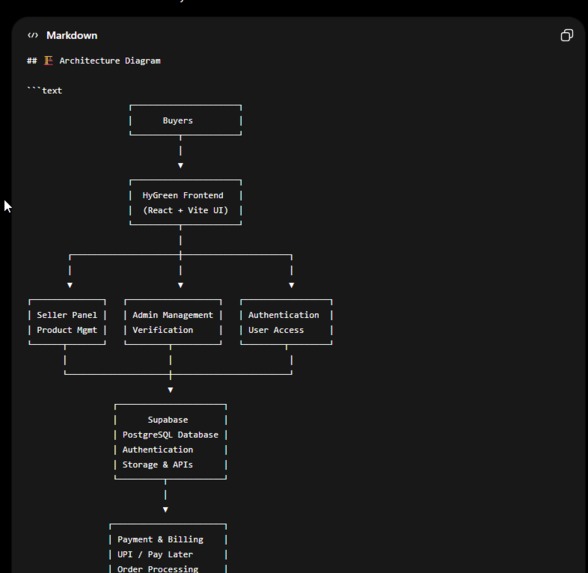This screenshot has width=588, height=573.
Task: Select the Markdown label in header
Action: coord(72,35)
